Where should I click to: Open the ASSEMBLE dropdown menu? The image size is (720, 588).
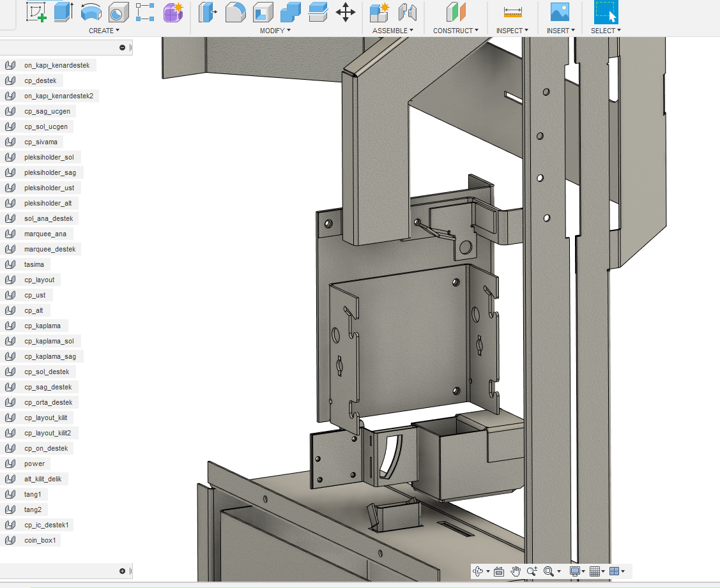tap(393, 31)
